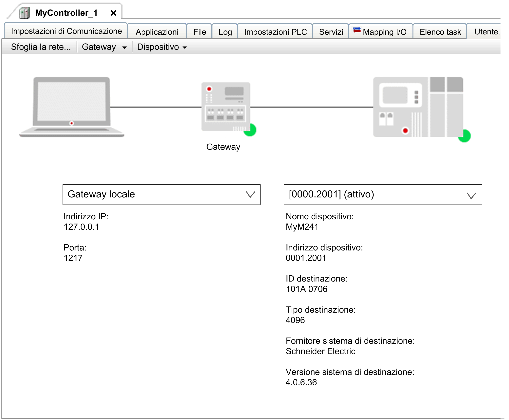Switch to the Applicazioni tab
The width and height of the screenshot is (509, 420).
click(x=157, y=32)
